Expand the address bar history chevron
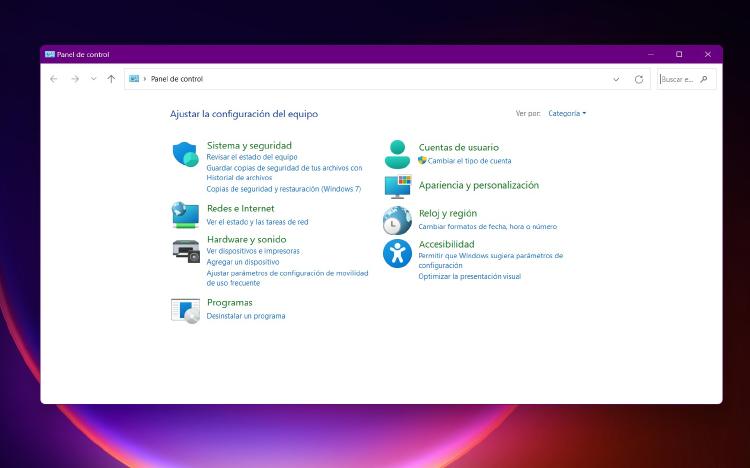The width and height of the screenshot is (750, 468). tap(616, 79)
